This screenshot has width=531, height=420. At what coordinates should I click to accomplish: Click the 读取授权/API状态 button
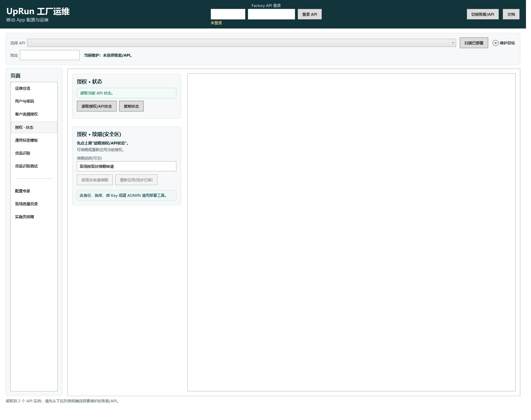coord(97,106)
